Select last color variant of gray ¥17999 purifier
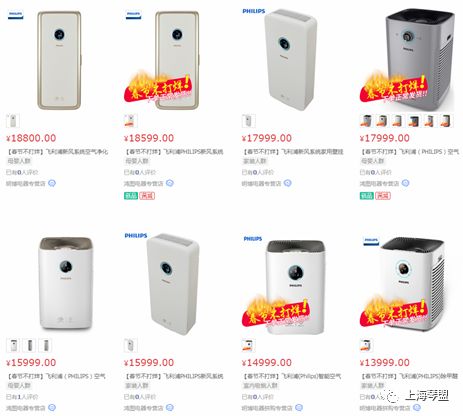 click(446, 121)
